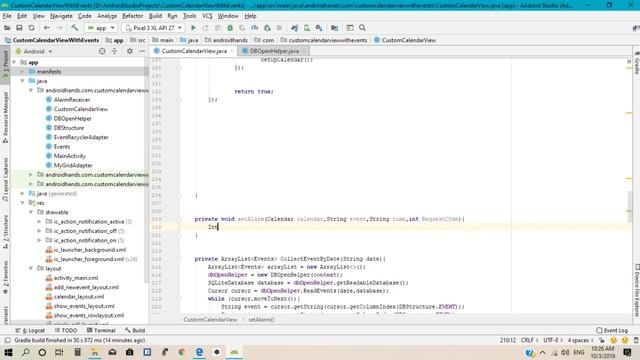The image size is (640, 360).
Task: Toggle the Favorites side tab
Action: (x=5, y=277)
